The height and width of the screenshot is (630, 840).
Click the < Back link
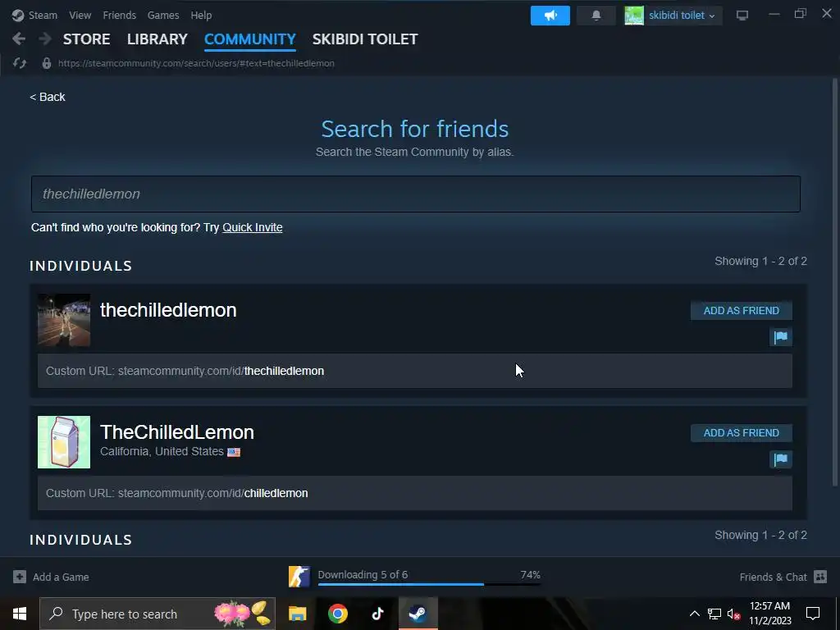tap(47, 97)
